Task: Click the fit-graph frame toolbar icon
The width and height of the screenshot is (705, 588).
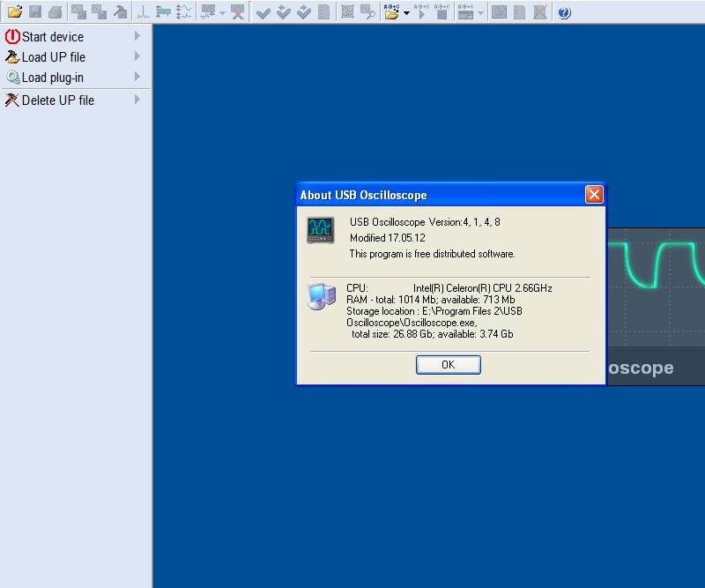Action: point(347,11)
